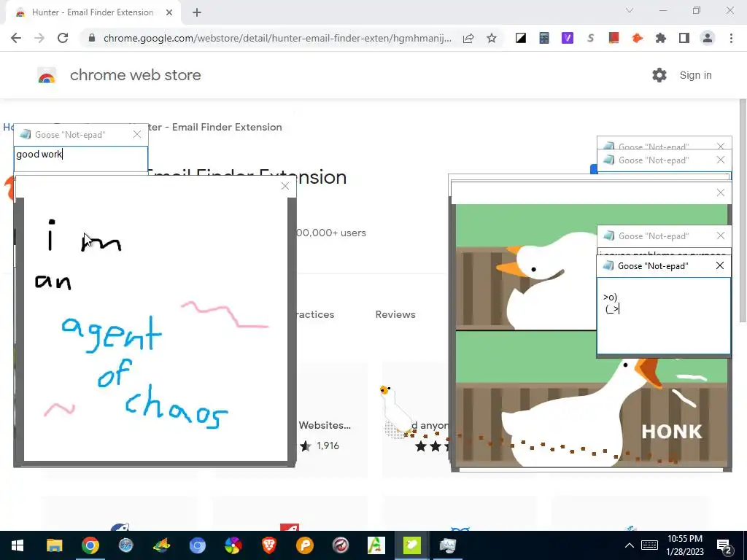The image size is (747, 560).
Task: Open a new browser tab
Action: (x=197, y=13)
